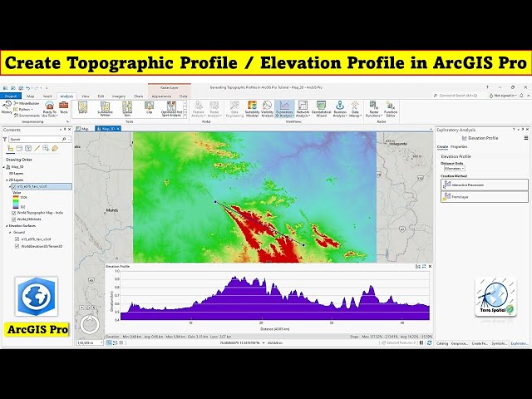Viewport: 532px width, 399px height.
Task: Launch ModelBuilder from the Analysis ribbon
Action: click(x=27, y=103)
